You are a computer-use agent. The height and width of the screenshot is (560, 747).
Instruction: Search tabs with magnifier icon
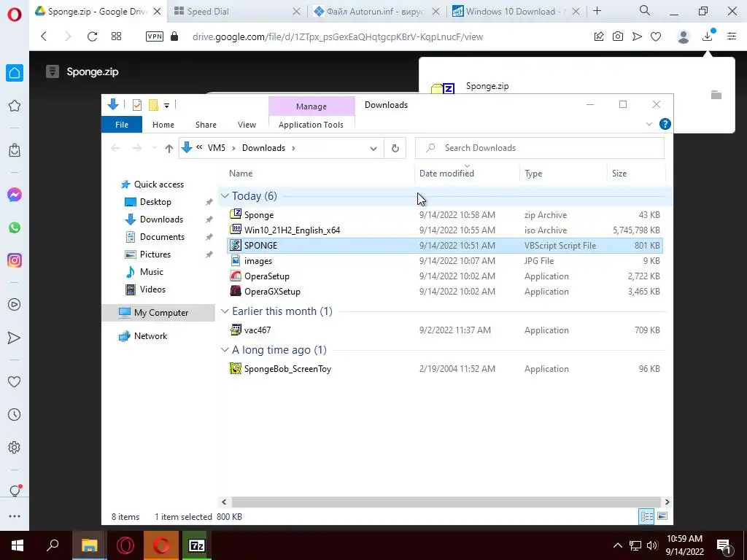pos(645,10)
